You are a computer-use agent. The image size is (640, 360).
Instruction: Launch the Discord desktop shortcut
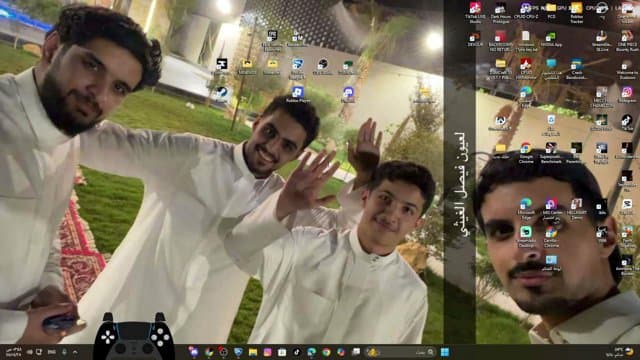click(x=348, y=95)
